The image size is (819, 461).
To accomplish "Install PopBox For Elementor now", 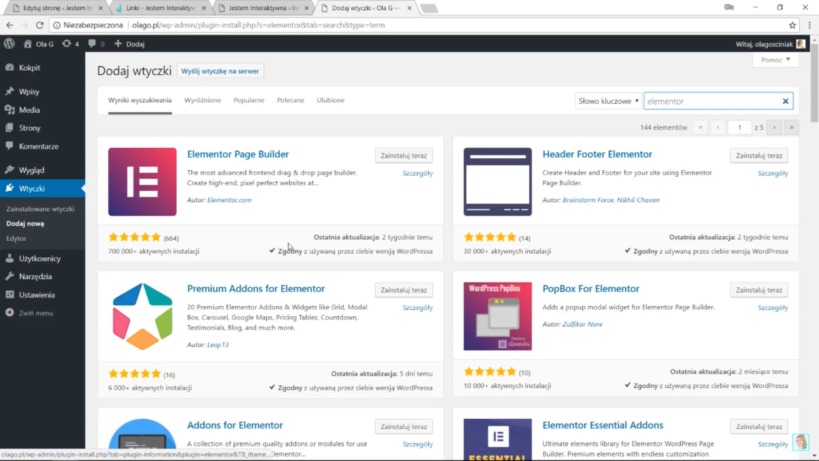I will click(x=759, y=290).
